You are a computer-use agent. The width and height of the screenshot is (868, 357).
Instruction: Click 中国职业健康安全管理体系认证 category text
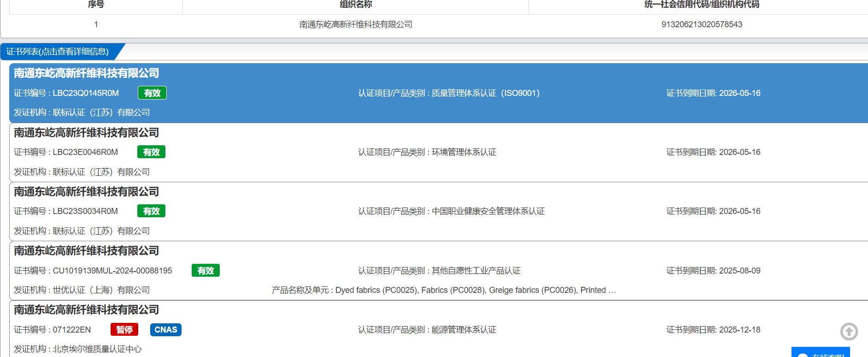tap(488, 211)
